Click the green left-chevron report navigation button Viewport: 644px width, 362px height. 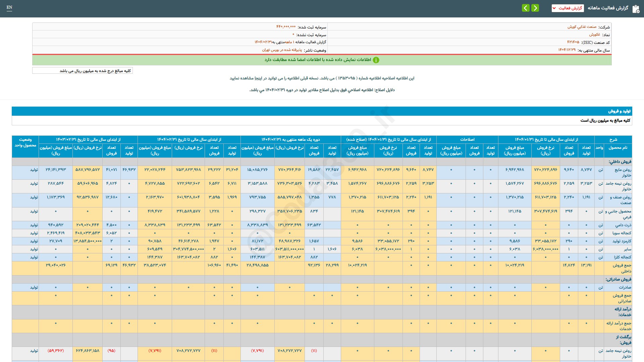pyautogui.click(x=526, y=8)
